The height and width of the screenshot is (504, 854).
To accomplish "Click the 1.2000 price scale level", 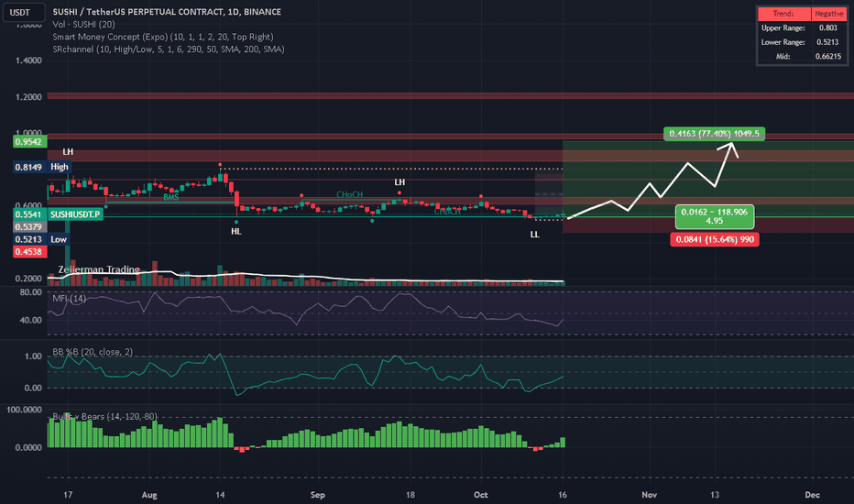I will pyautogui.click(x=28, y=97).
